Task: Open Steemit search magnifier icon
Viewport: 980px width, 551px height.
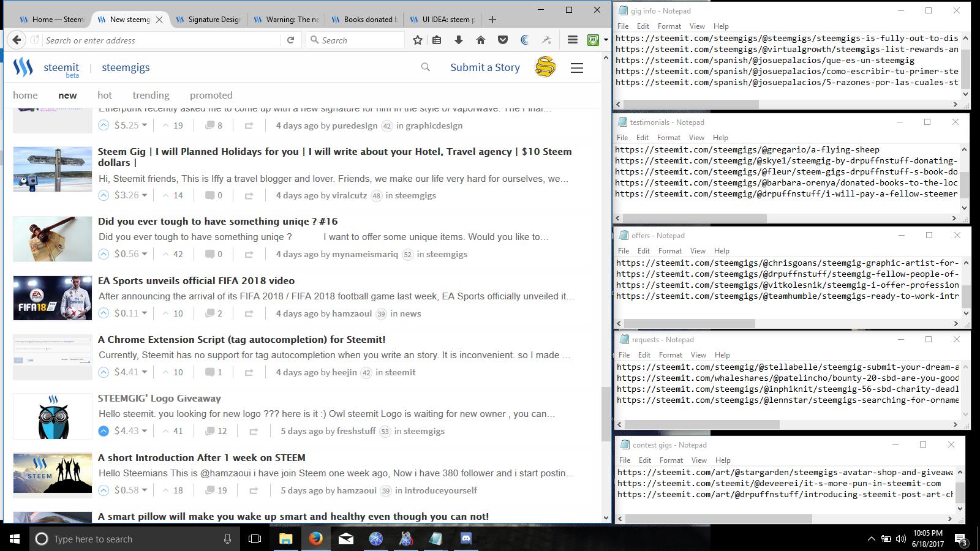Action: click(x=426, y=67)
